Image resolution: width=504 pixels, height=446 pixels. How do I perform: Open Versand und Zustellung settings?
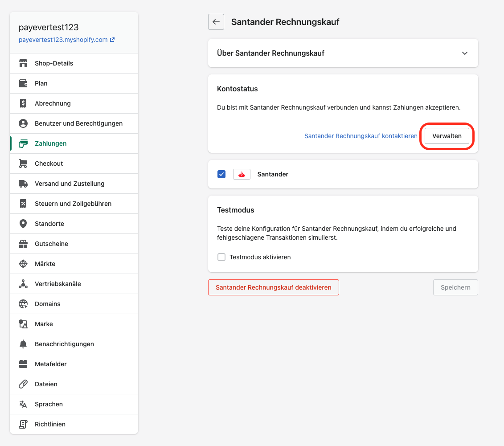click(74, 184)
